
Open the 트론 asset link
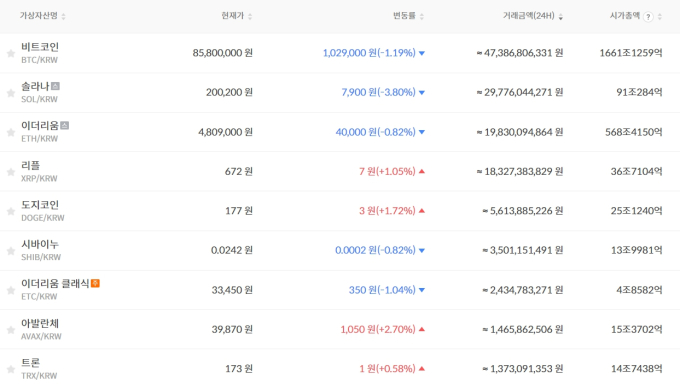click(30, 362)
